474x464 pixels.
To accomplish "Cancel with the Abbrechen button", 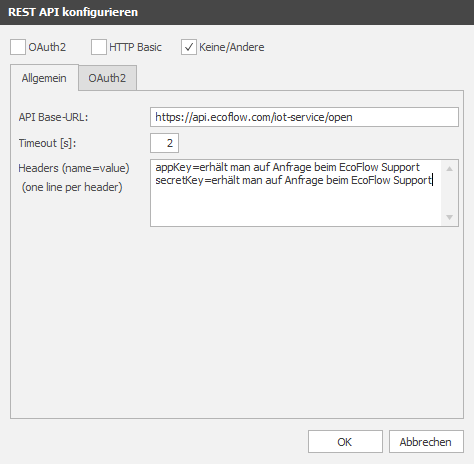I will tap(426, 442).
